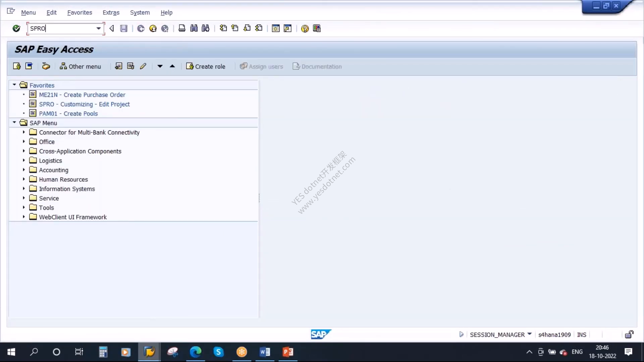Click the Help question mark icon
This screenshot has height=362, width=644.
[x=305, y=28]
